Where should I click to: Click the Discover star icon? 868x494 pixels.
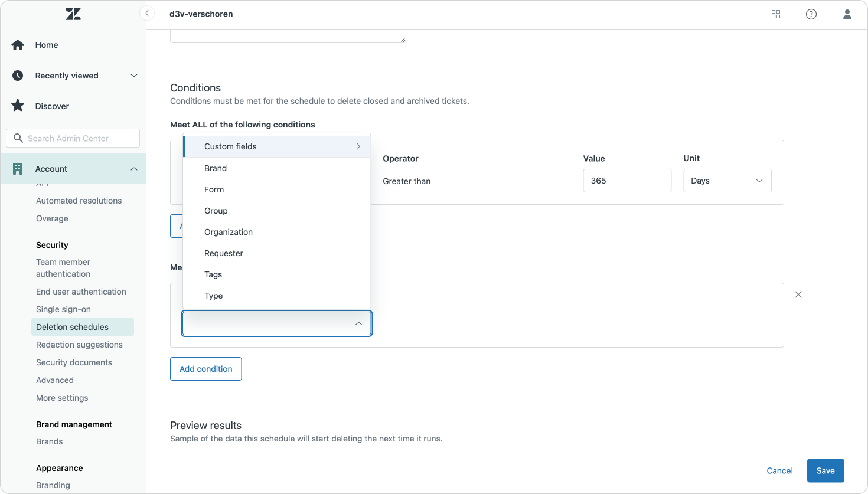coord(18,106)
